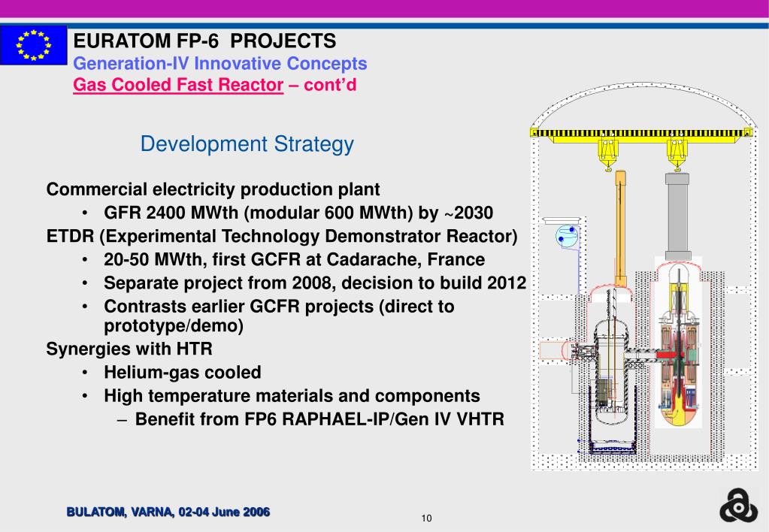769x532 pixels.
Task: Select the subtitle 'Generation-IV Innovative Concepts'
Action: (x=219, y=63)
